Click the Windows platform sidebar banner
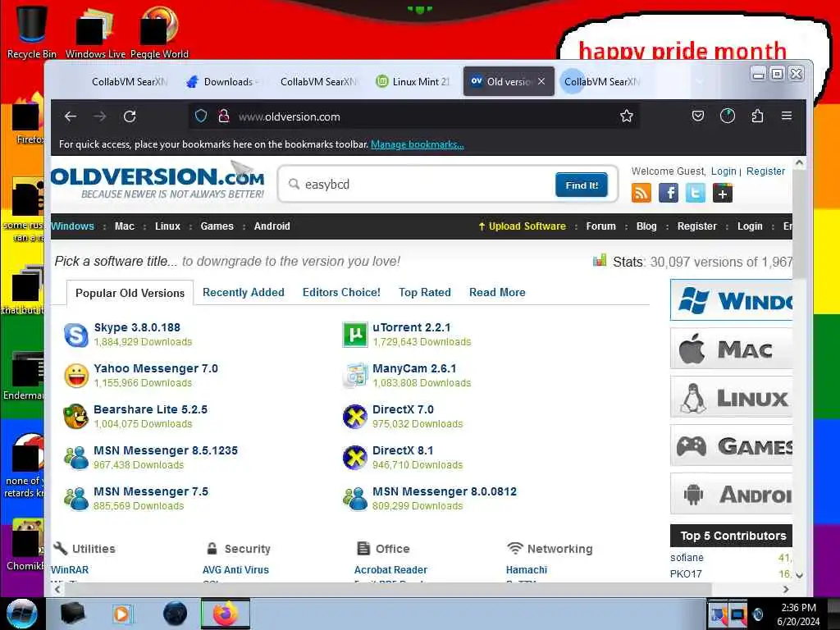The height and width of the screenshot is (630, 840). pyautogui.click(x=731, y=300)
